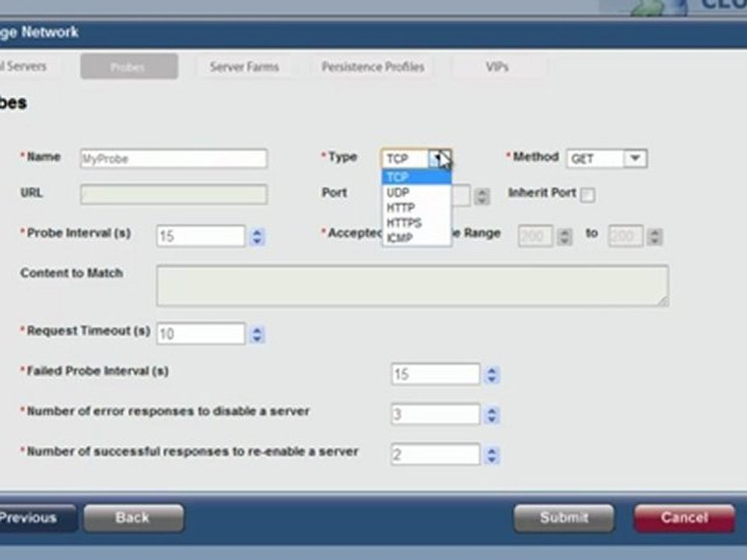This screenshot has height=560, width=747.
Task: Click the Request Timeout spinner arrows
Action: point(258,334)
